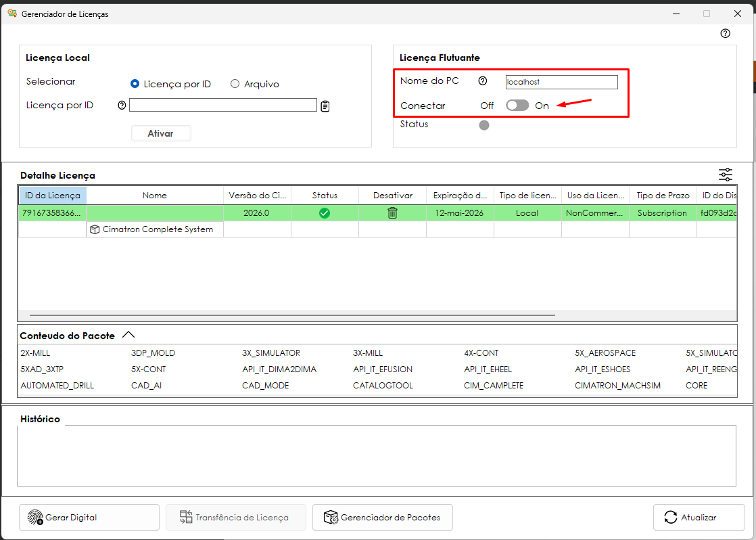756x540 pixels.
Task: Click the Gerenciador de Licenças app icon
Action: point(12,14)
